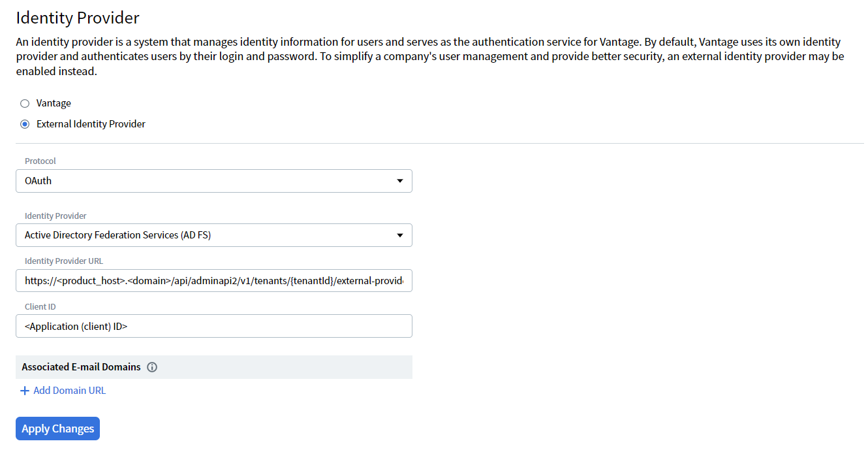This screenshot has width=868, height=454.
Task: Switch identity provider back to Vantage
Action: [x=24, y=103]
